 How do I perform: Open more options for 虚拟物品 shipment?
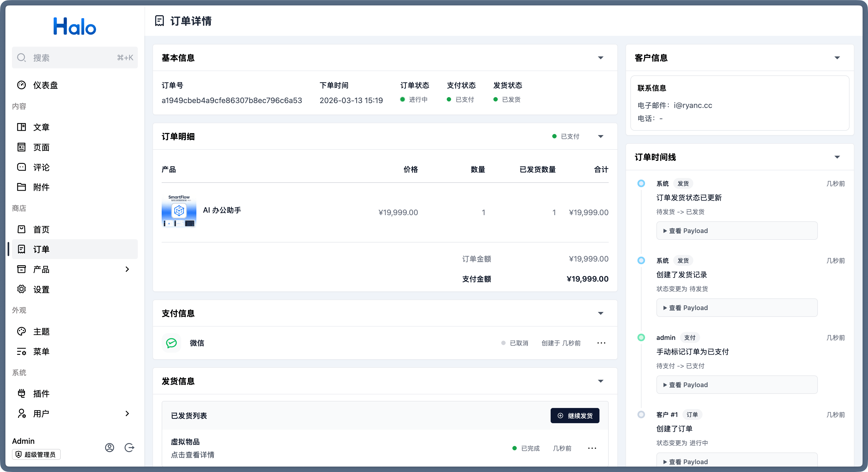click(592, 448)
